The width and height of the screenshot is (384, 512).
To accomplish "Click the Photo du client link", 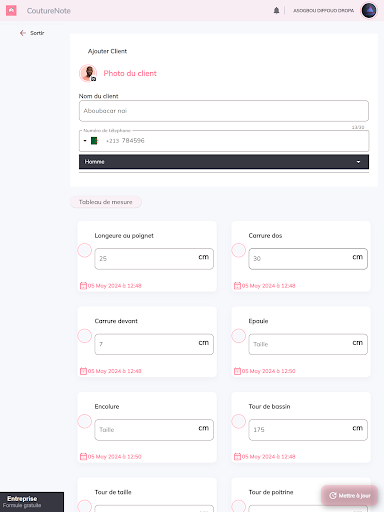I will click(130, 73).
